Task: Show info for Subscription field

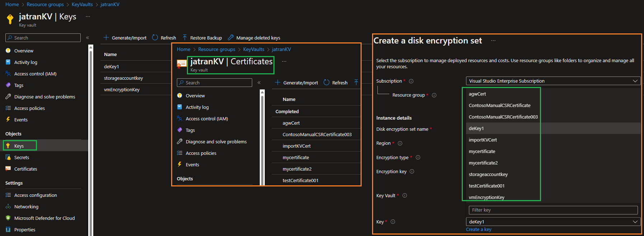Action: [411, 81]
